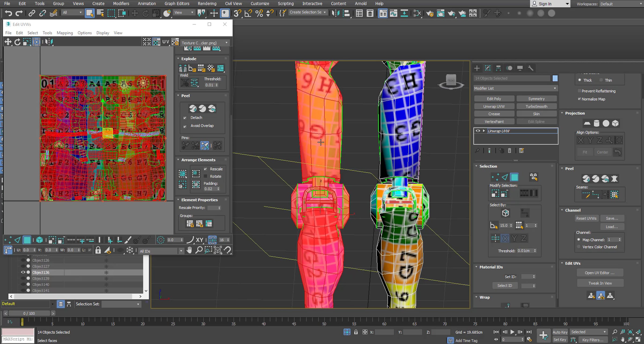Open the Utilities wrench panel tab

[530, 68]
